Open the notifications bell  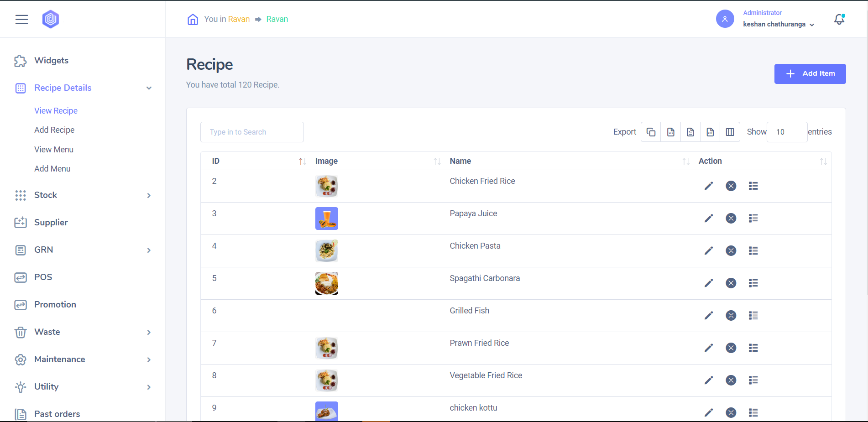[839, 19]
